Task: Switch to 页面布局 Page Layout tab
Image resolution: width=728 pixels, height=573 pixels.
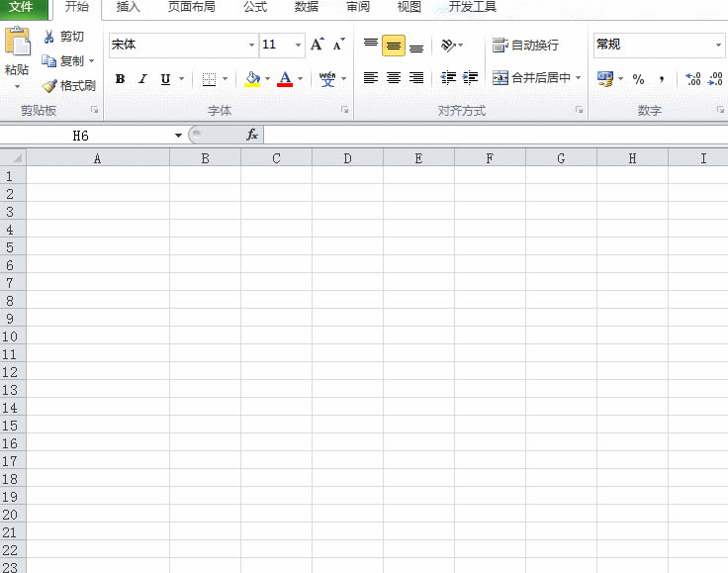Action: click(x=191, y=7)
